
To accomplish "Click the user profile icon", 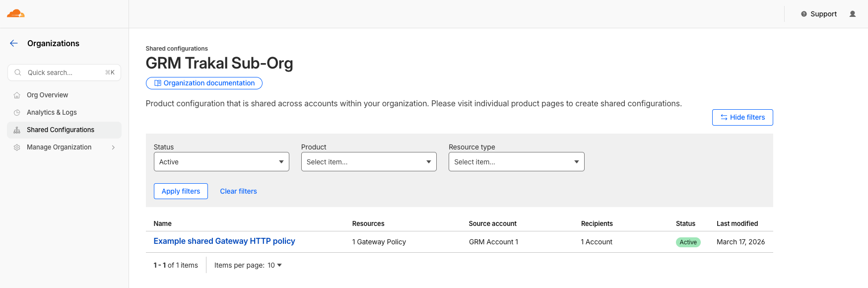I will (853, 14).
